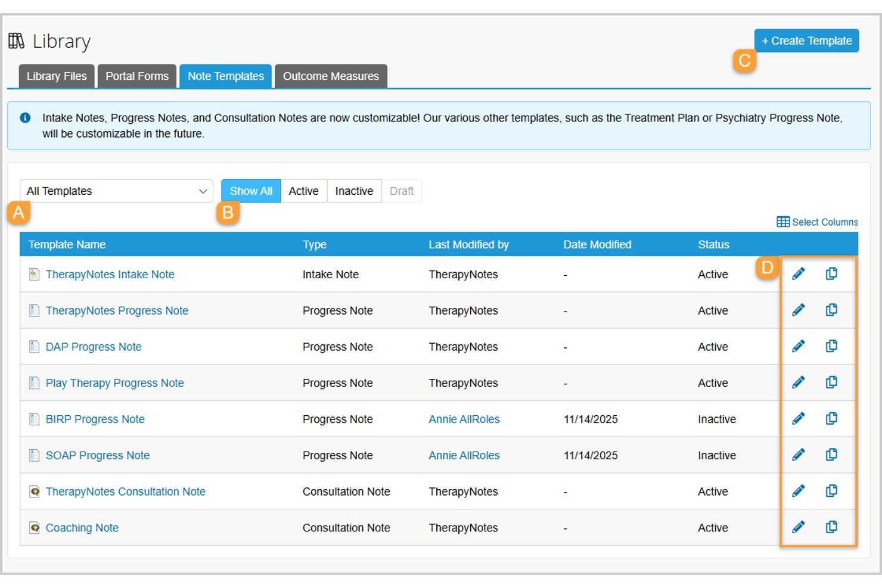Click the Status column header

pyautogui.click(x=714, y=245)
